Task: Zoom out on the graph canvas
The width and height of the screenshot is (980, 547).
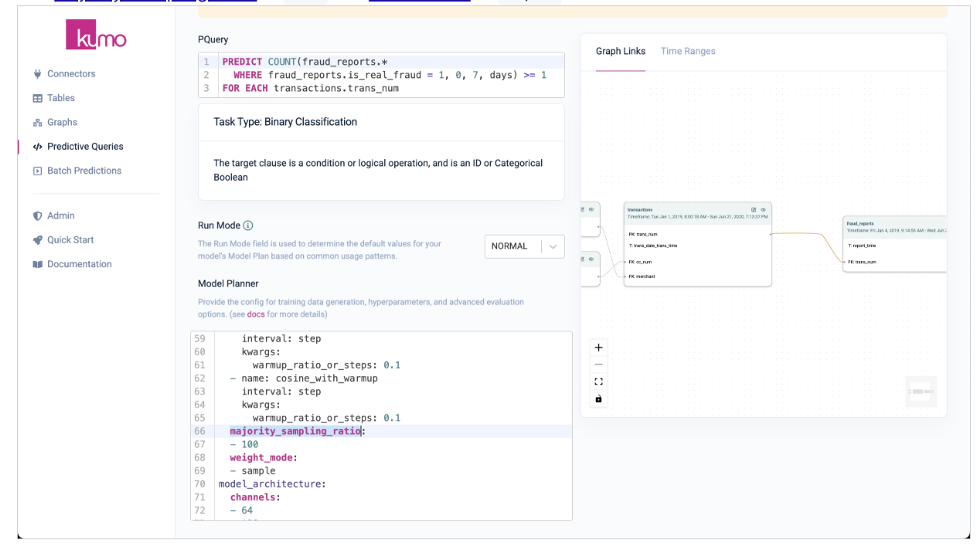Action: coord(598,365)
